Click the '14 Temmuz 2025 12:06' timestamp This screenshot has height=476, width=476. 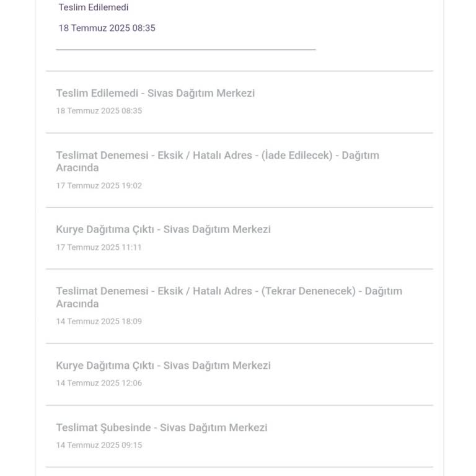(99, 383)
